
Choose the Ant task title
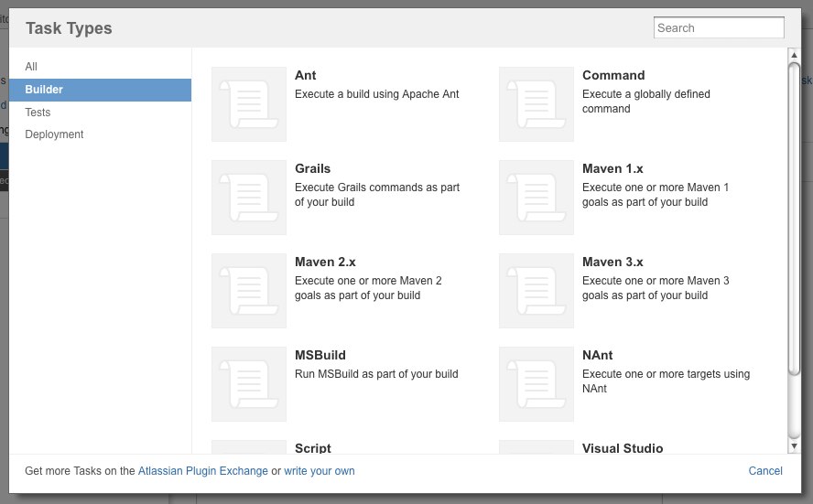[x=306, y=76]
